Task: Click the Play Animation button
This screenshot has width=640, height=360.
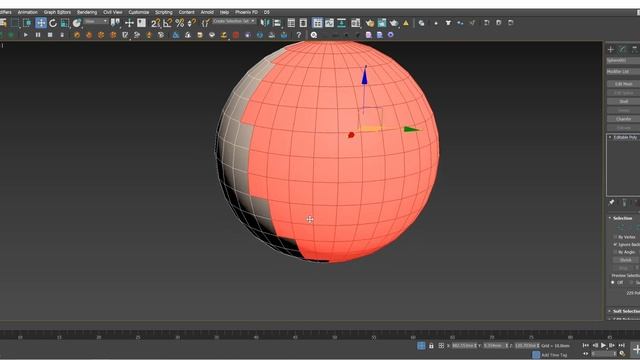Action: 603,345
